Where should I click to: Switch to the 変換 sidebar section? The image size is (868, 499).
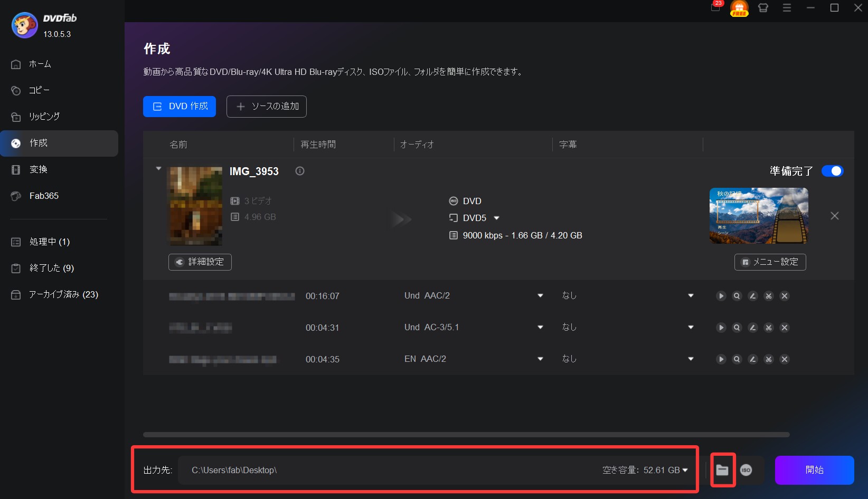coord(39,169)
